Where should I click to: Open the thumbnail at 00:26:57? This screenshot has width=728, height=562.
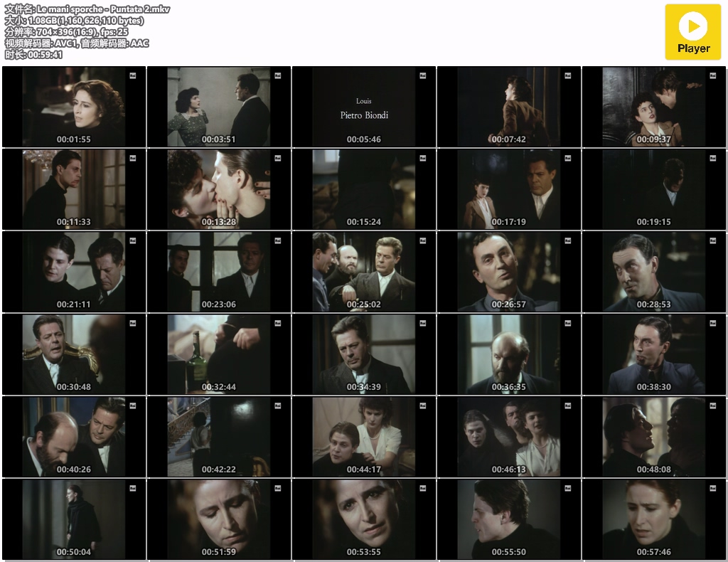click(509, 272)
